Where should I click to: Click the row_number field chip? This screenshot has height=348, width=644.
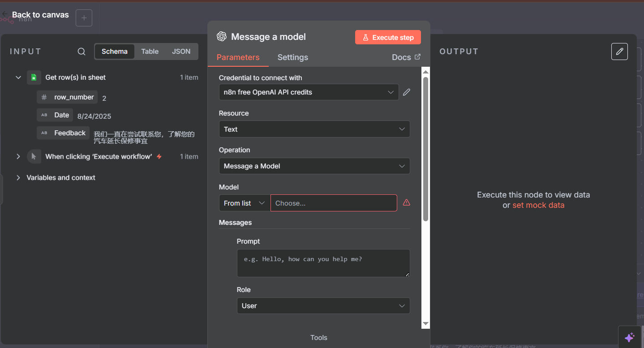[67, 97]
